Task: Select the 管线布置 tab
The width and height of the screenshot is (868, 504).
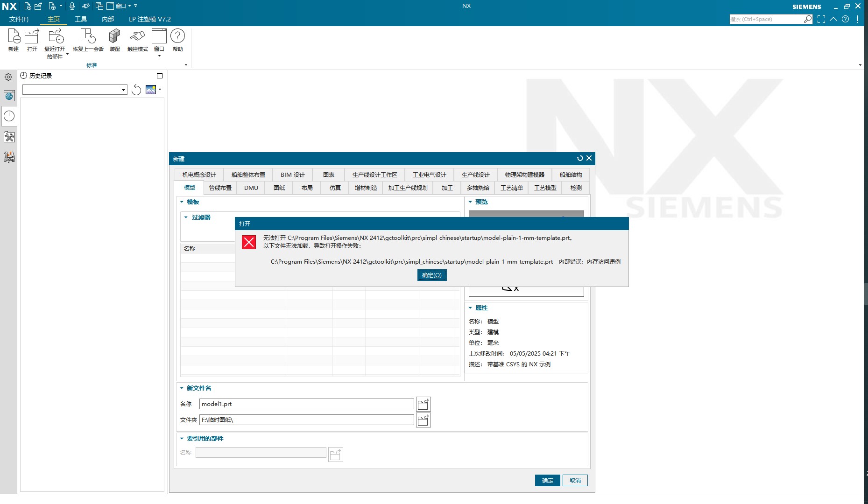Action: [220, 188]
